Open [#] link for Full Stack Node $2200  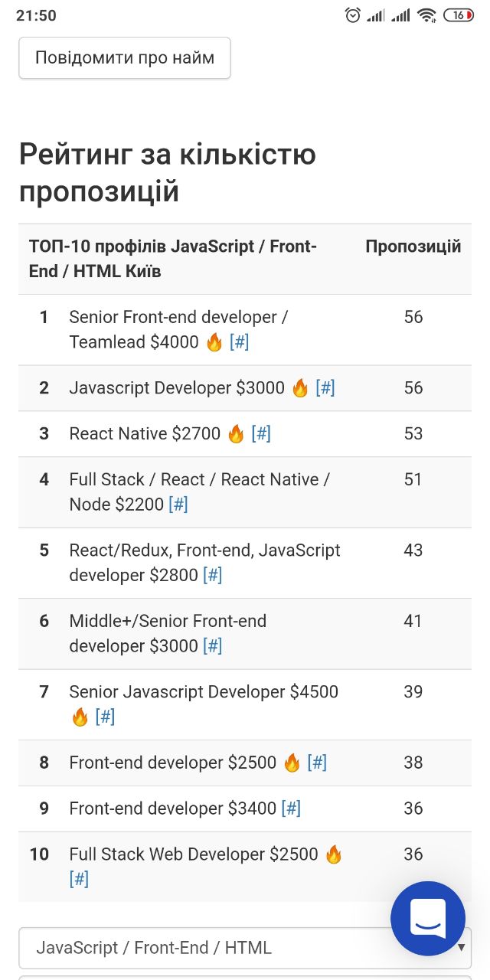pos(178,505)
